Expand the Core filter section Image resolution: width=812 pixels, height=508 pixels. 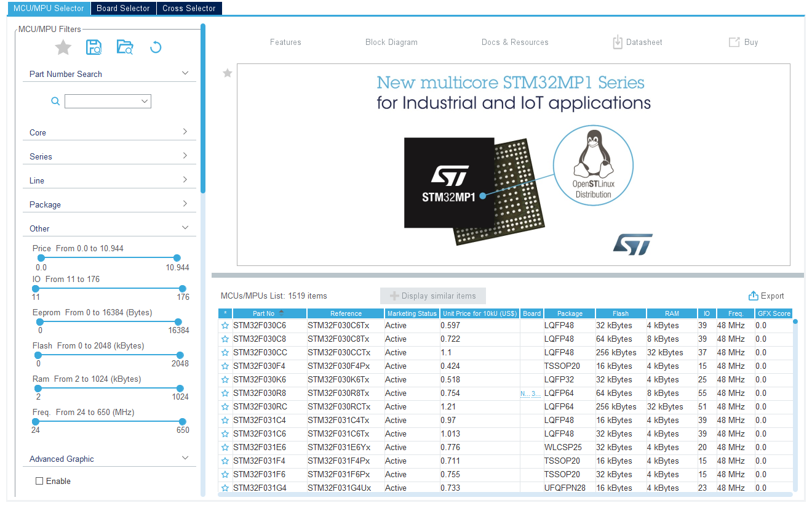point(185,132)
